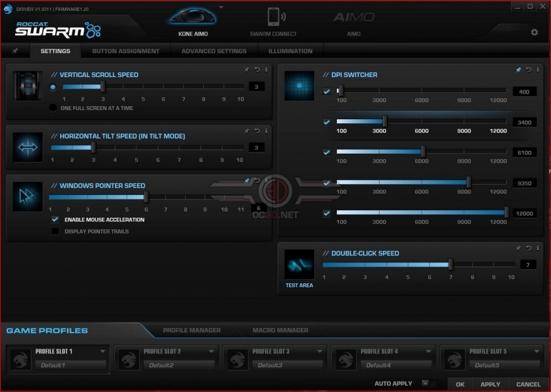Pin the Windows Pointer Speed panel
The width and height of the screenshot is (551, 392).
247,180
